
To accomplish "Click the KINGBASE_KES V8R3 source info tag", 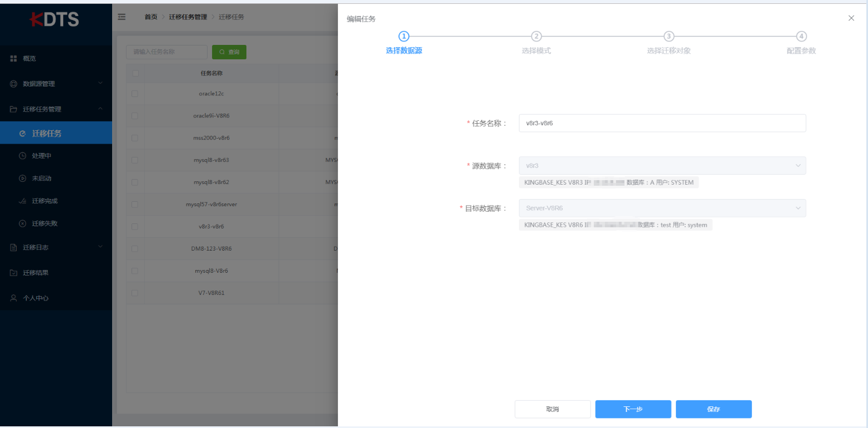I will 609,182.
